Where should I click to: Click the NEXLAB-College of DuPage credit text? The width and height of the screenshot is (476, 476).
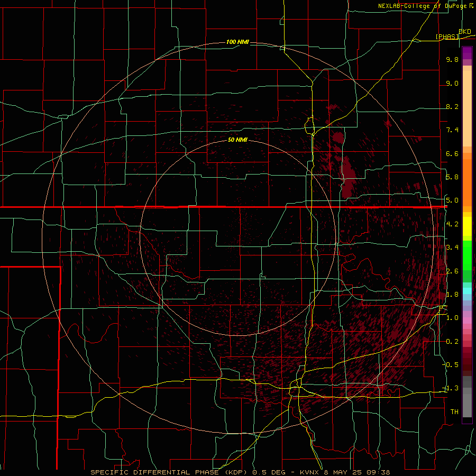pyautogui.click(x=425, y=6)
